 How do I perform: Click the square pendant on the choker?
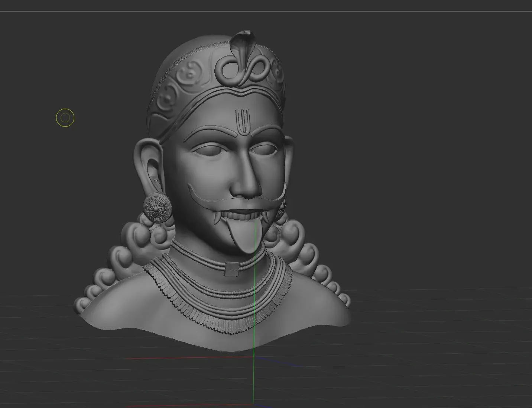(232, 269)
